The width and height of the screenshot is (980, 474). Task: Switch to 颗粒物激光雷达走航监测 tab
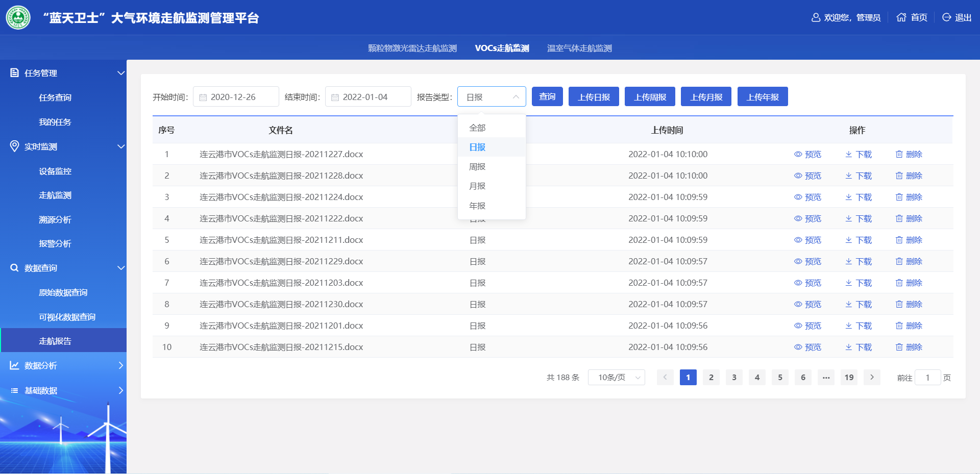(x=412, y=48)
